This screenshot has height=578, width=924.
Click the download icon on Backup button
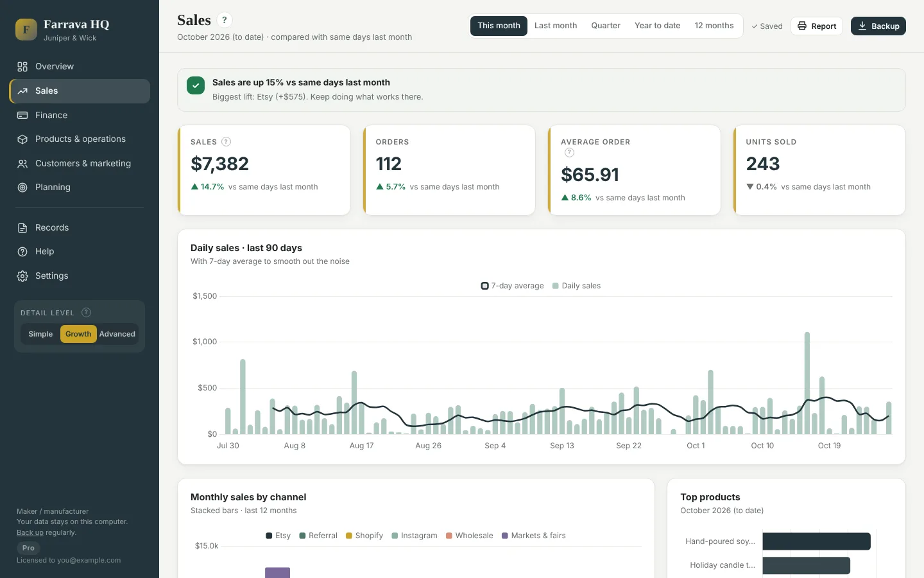click(862, 26)
